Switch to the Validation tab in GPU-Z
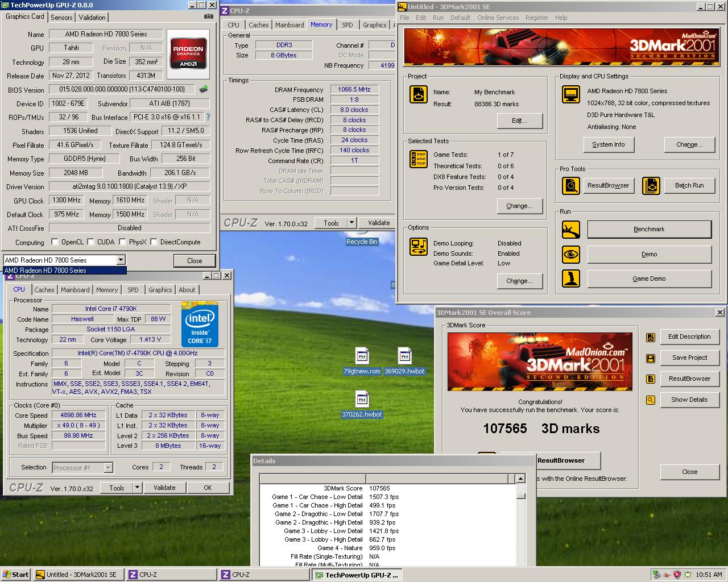 pos(92,18)
